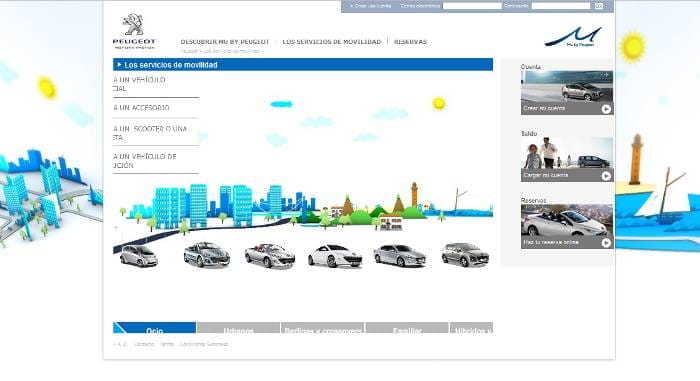Click the Mu by Peugeot logo
The width and height of the screenshot is (700, 381).
pyautogui.click(x=573, y=37)
